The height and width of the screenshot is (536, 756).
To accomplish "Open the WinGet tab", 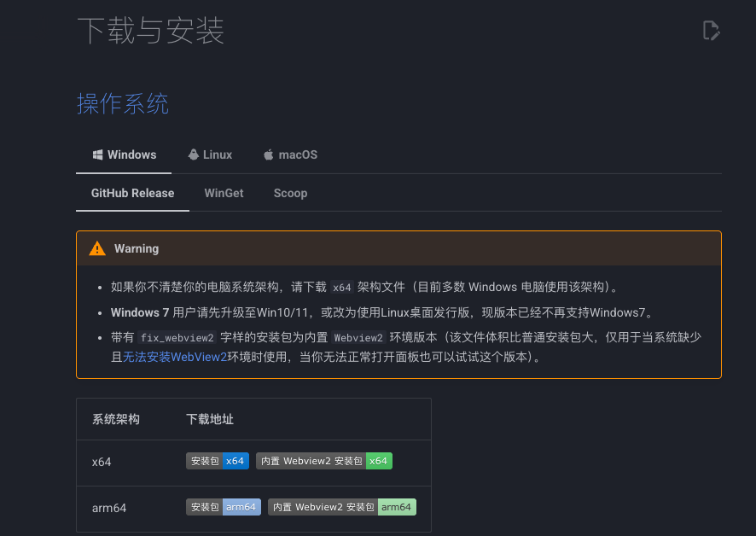I will click(x=224, y=194).
